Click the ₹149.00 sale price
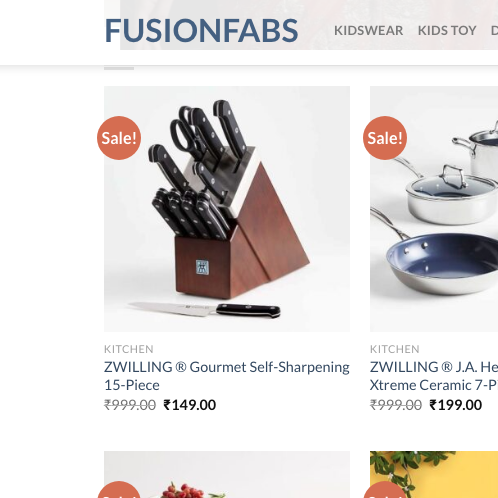The image size is (498, 498). click(x=190, y=405)
